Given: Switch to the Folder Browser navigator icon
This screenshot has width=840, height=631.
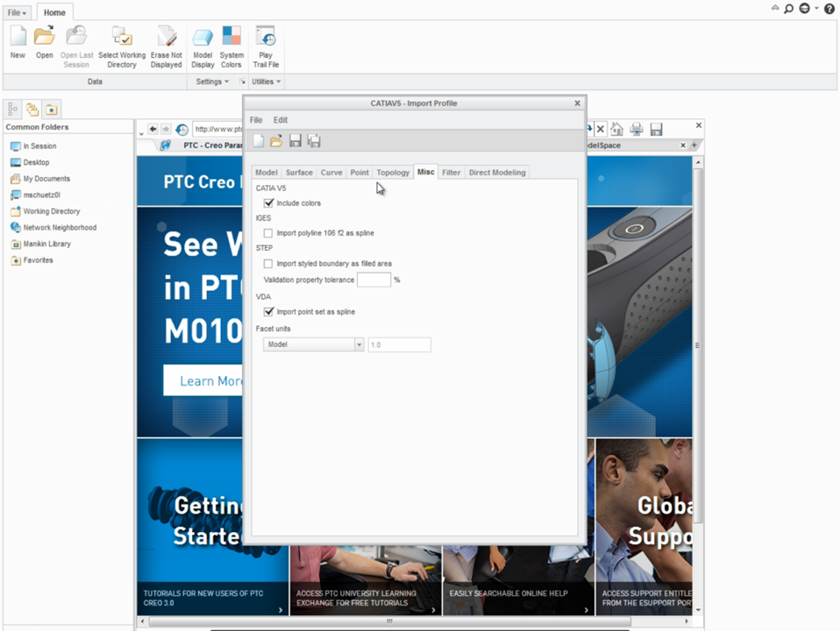Looking at the screenshot, I should (32, 110).
